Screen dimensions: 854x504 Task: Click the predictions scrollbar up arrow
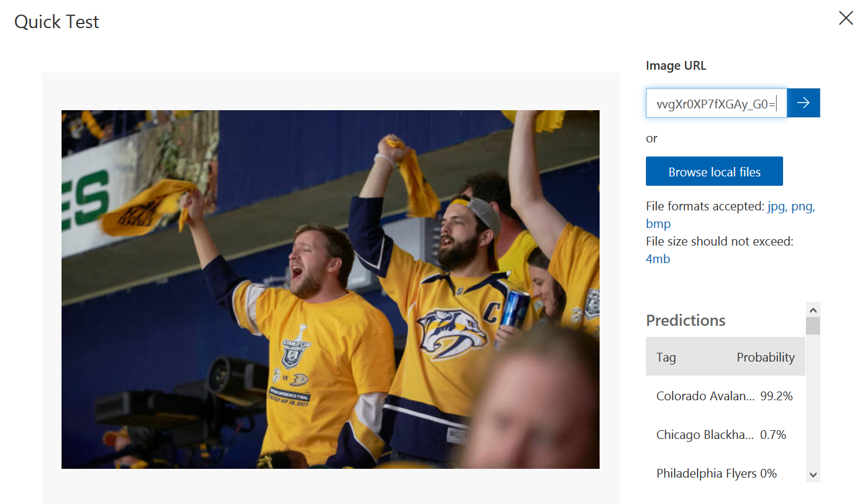click(813, 310)
